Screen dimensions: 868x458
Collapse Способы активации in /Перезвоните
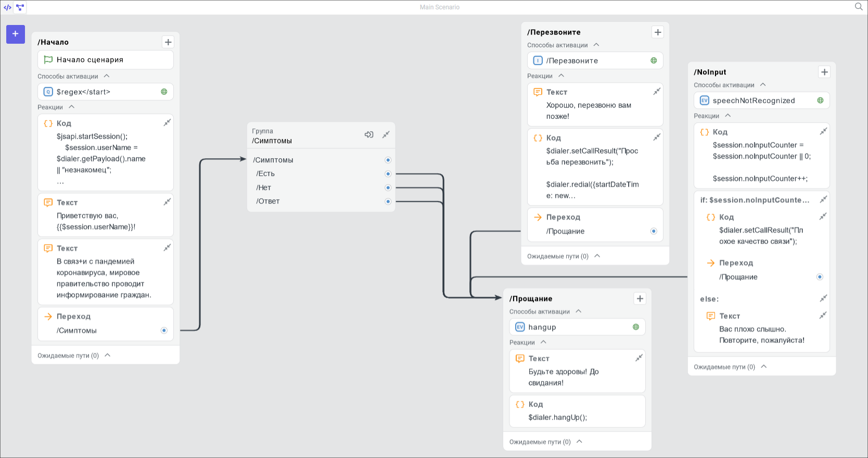tap(596, 45)
